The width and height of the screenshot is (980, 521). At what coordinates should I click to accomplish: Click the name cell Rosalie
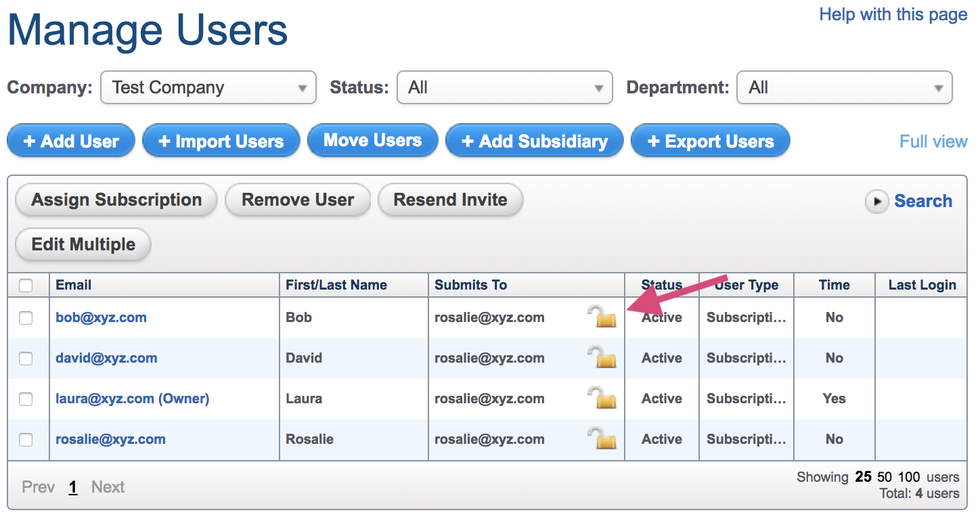(309, 439)
